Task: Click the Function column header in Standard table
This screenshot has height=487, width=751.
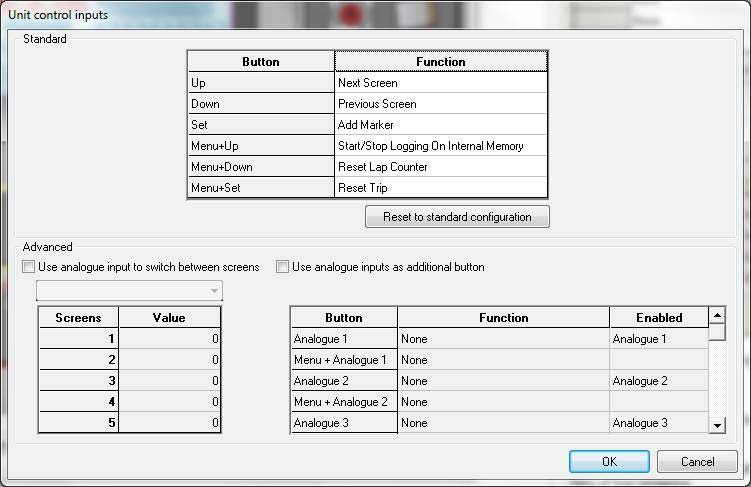Action: pos(441,62)
